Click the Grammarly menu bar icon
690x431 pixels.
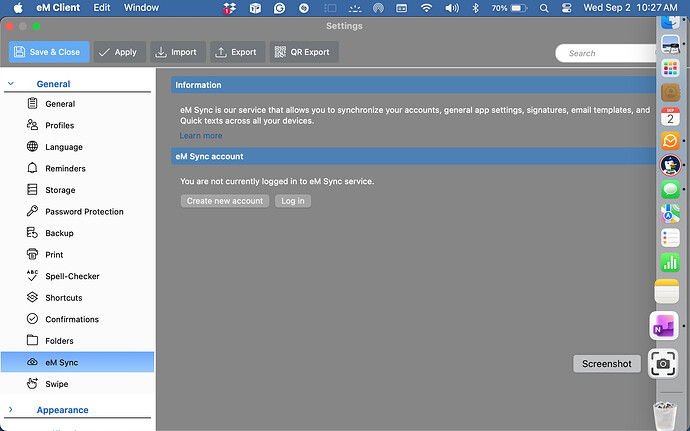(279, 8)
